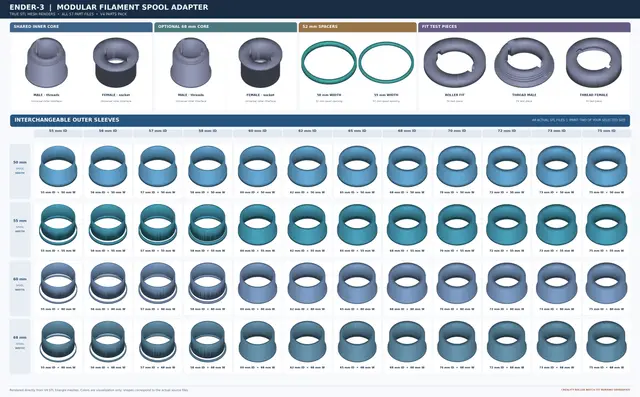The width and height of the screenshot is (640, 397).
Task: Select the 65 mm ID sleeve in 68 mm row
Action: pos(357,342)
